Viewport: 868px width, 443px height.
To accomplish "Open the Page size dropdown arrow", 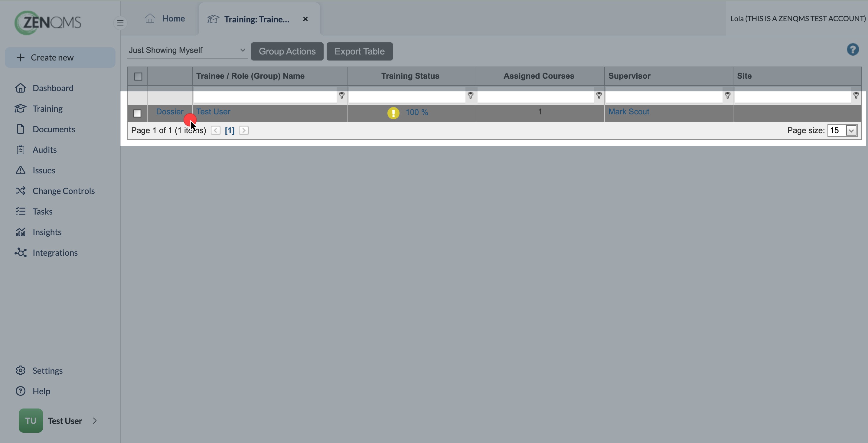I will click(851, 130).
